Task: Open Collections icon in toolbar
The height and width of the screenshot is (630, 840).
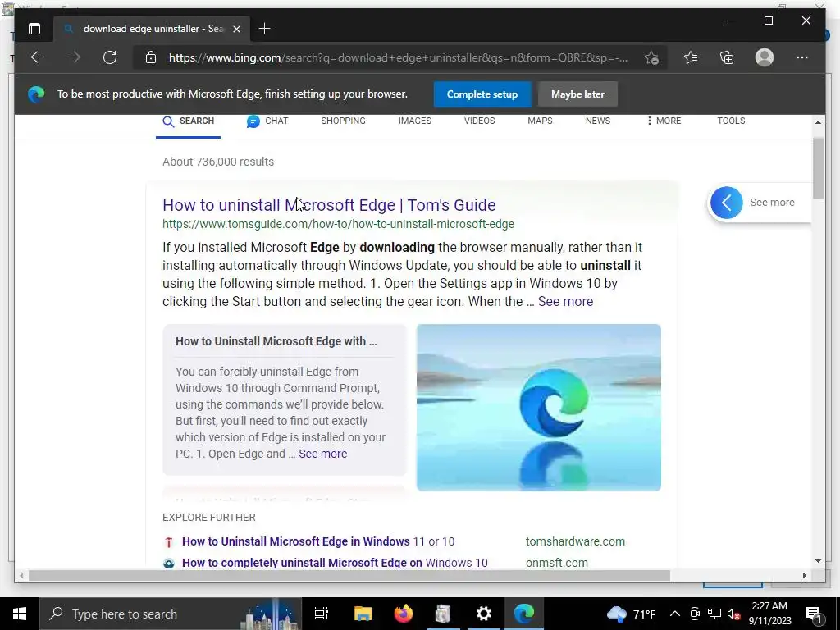Action: (727, 57)
